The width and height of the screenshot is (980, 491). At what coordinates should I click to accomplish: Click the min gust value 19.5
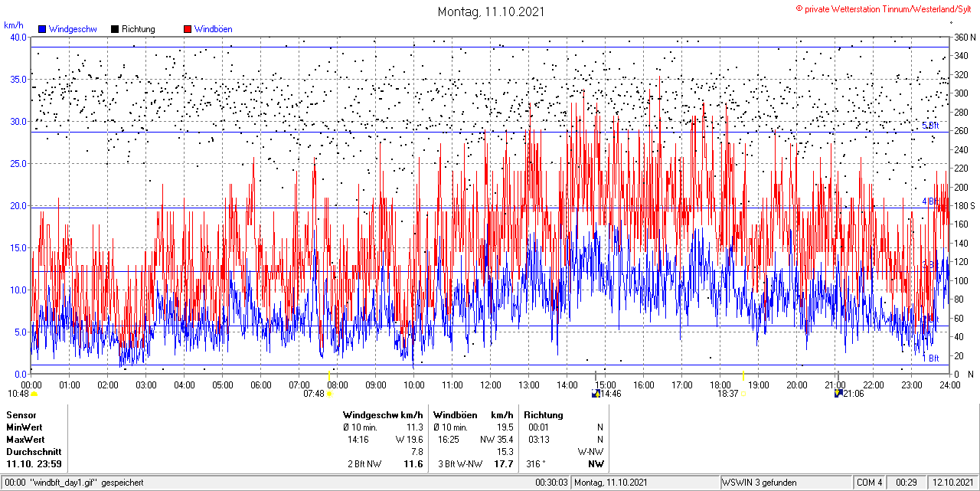(505, 427)
